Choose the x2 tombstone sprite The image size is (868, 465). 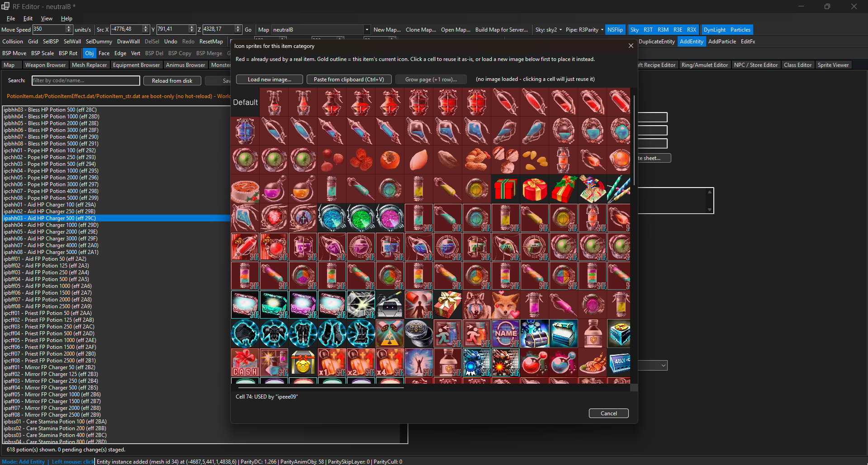point(361,362)
